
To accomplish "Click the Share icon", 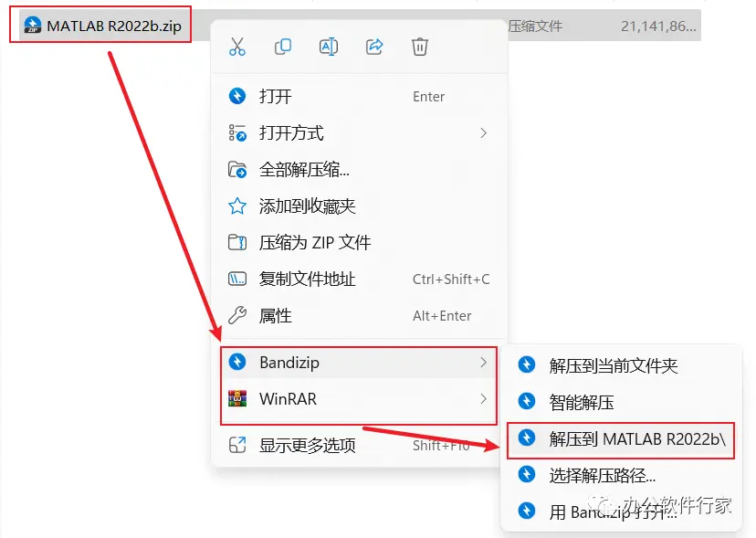I will point(374,47).
